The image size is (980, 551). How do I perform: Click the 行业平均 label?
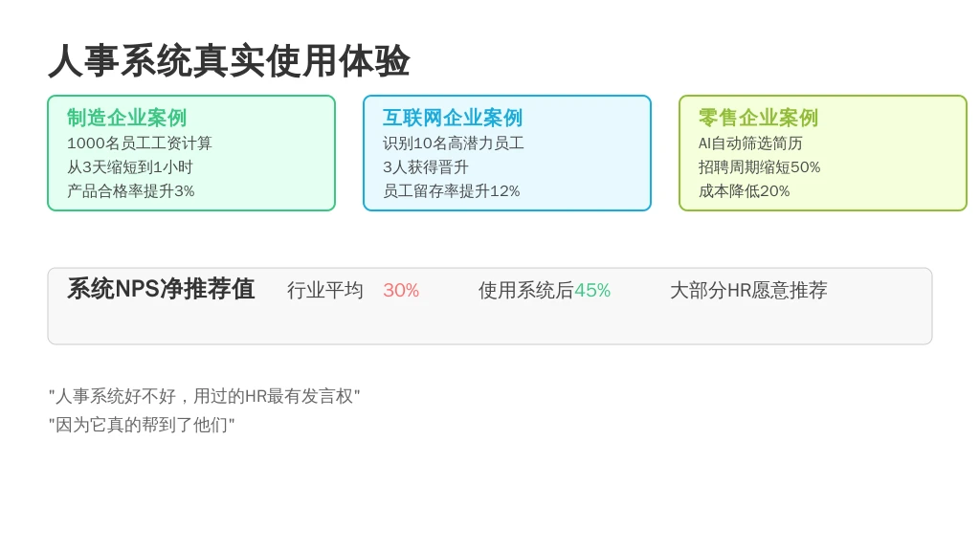pos(325,291)
